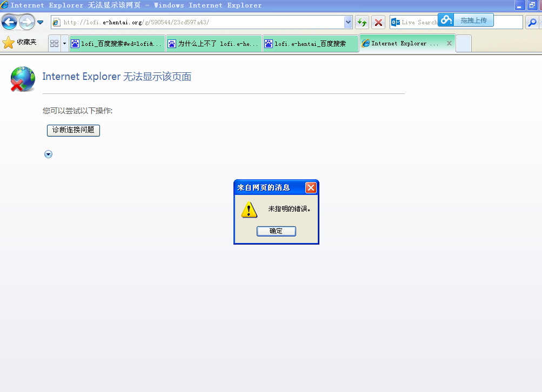Open Favorites star button
The image size is (542, 392).
(x=19, y=43)
